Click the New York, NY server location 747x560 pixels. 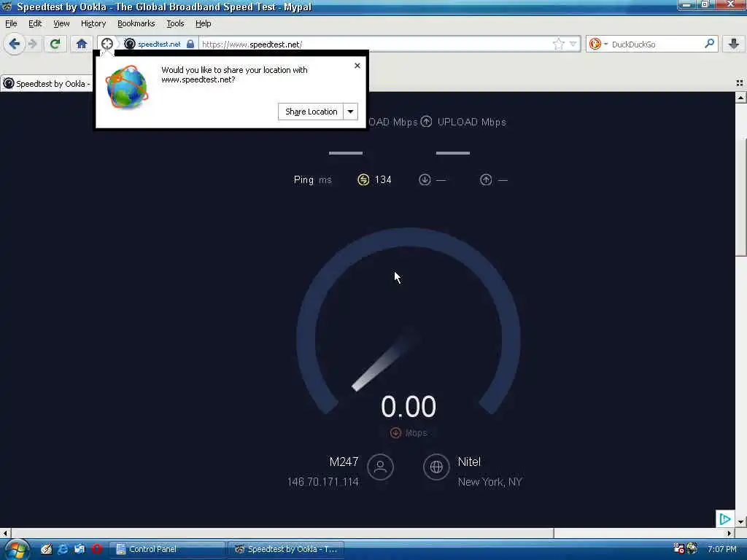490,483
